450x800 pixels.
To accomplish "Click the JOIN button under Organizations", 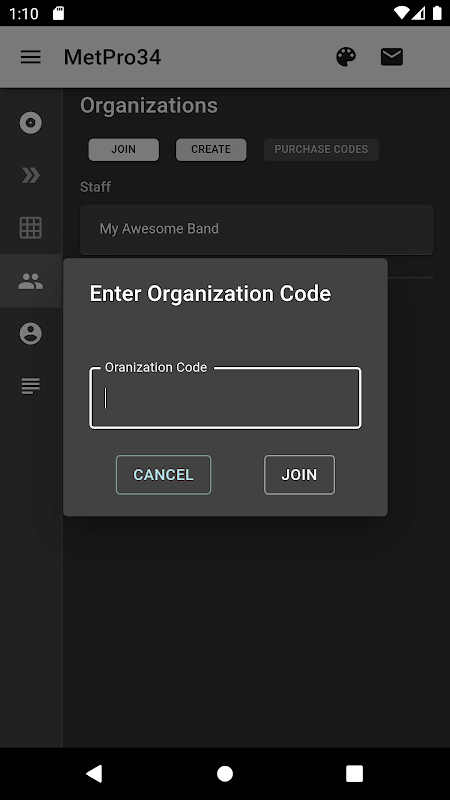I will pos(123,149).
